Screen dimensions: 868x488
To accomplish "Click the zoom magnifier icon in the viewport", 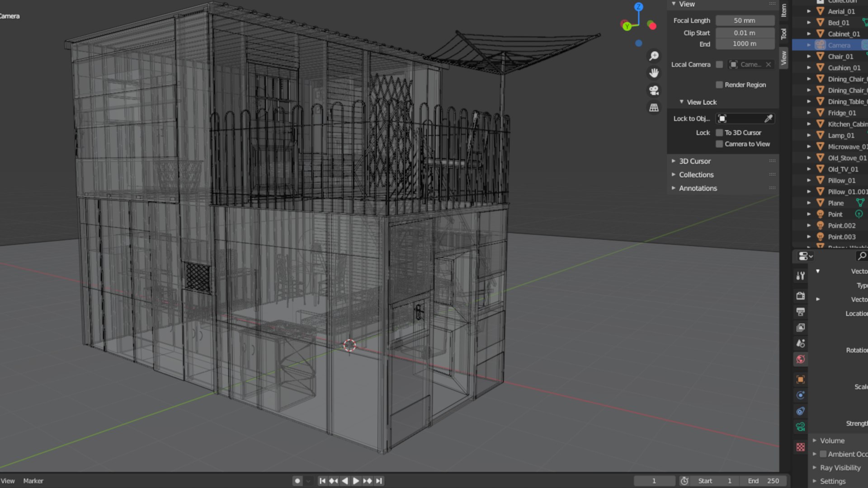I will [x=654, y=56].
